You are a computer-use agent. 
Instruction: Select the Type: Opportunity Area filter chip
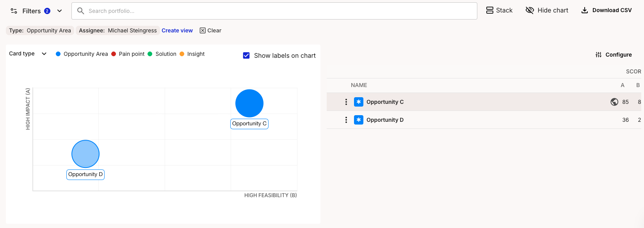tap(40, 30)
